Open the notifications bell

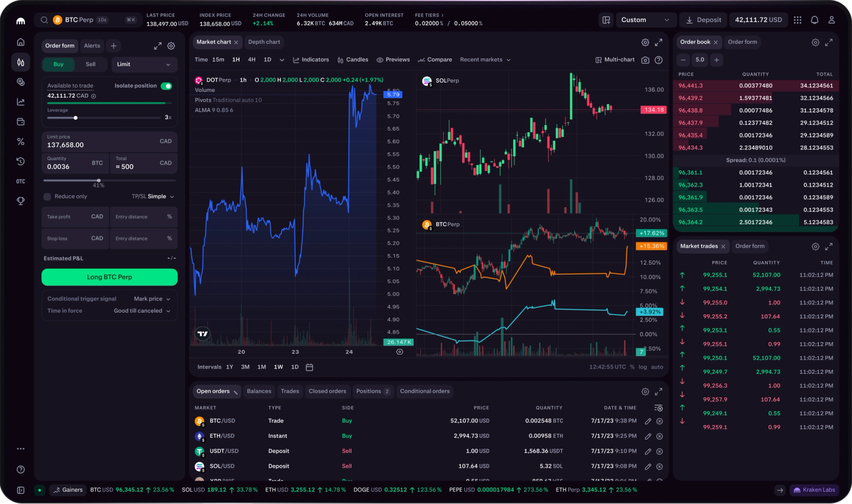pos(814,20)
